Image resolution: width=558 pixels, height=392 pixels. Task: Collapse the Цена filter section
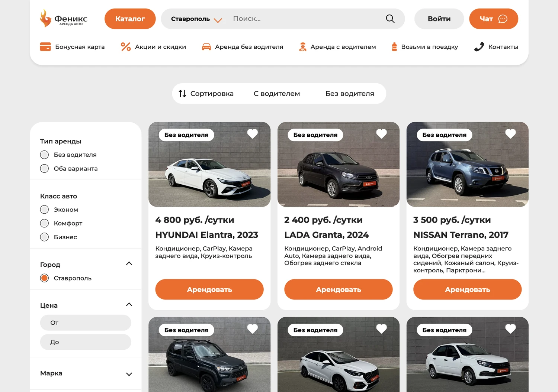coord(129,304)
